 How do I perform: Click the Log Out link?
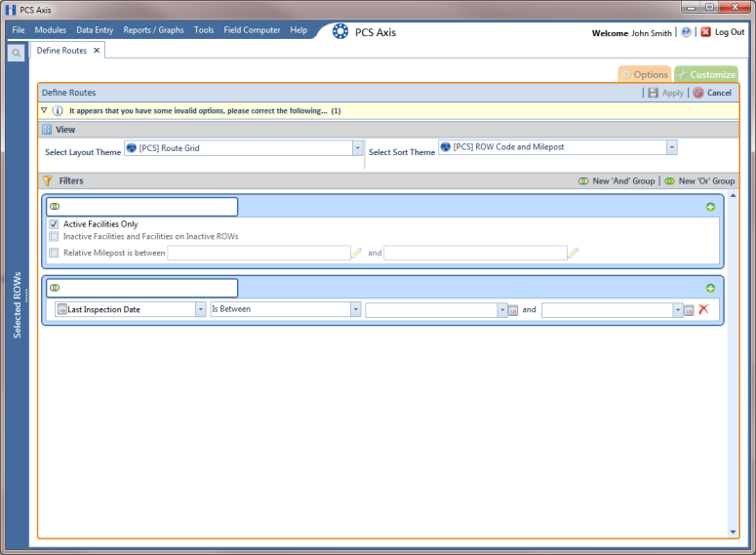tap(730, 32)
